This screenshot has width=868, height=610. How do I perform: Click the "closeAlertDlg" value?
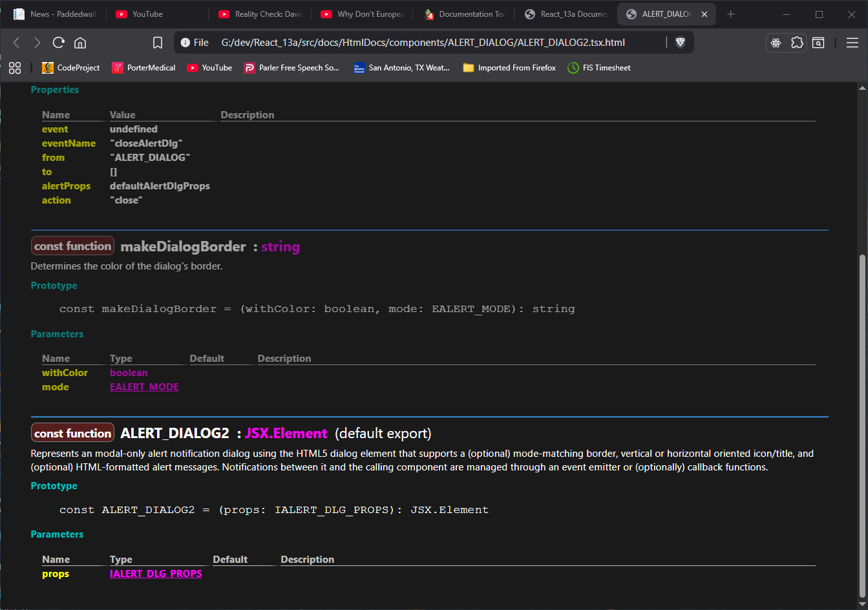[x=146, y=143]
